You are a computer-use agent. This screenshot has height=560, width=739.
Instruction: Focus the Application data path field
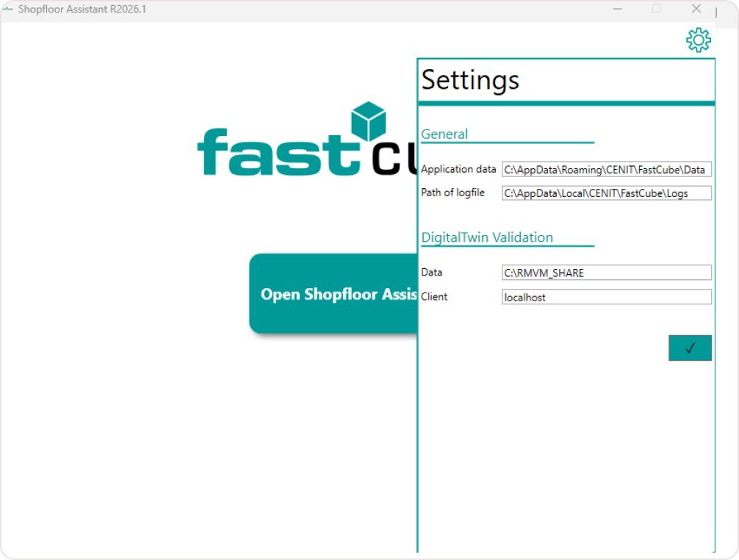point(606,170)
